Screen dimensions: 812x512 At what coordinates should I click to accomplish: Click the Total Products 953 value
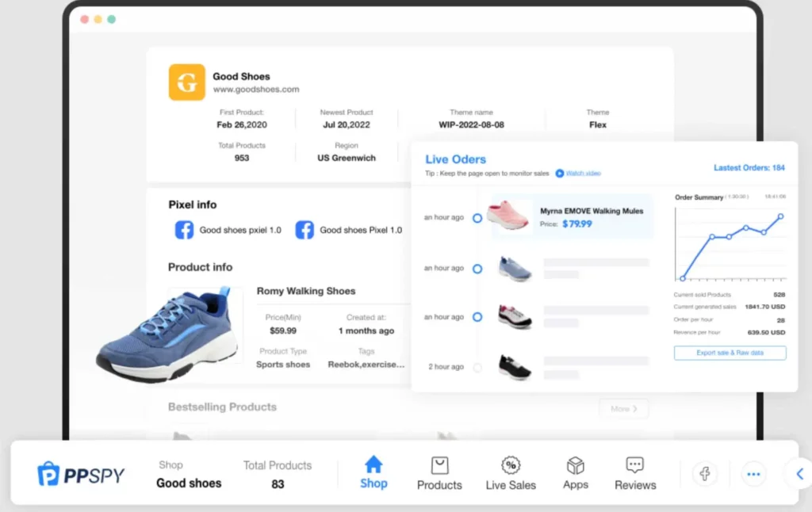click(242, 158)
